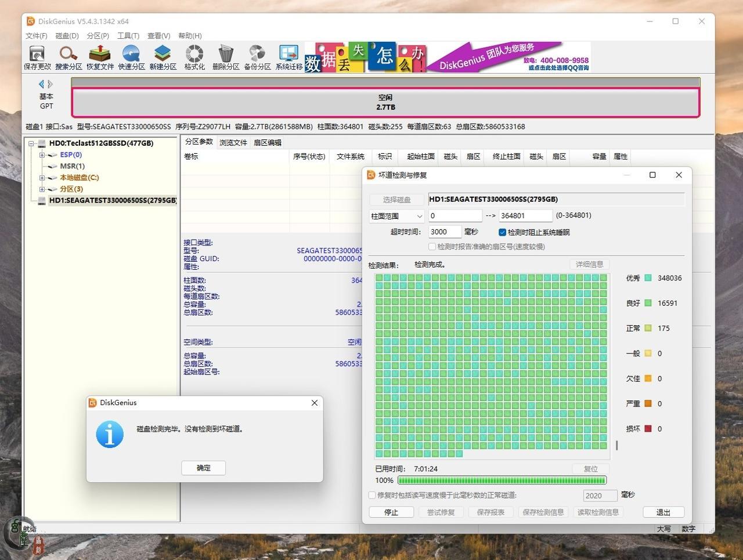This screenshot has height=560, width=743.
Task: Uncheck 检测时阻止系统睡眠 checkbox
Action: [502, 232]
